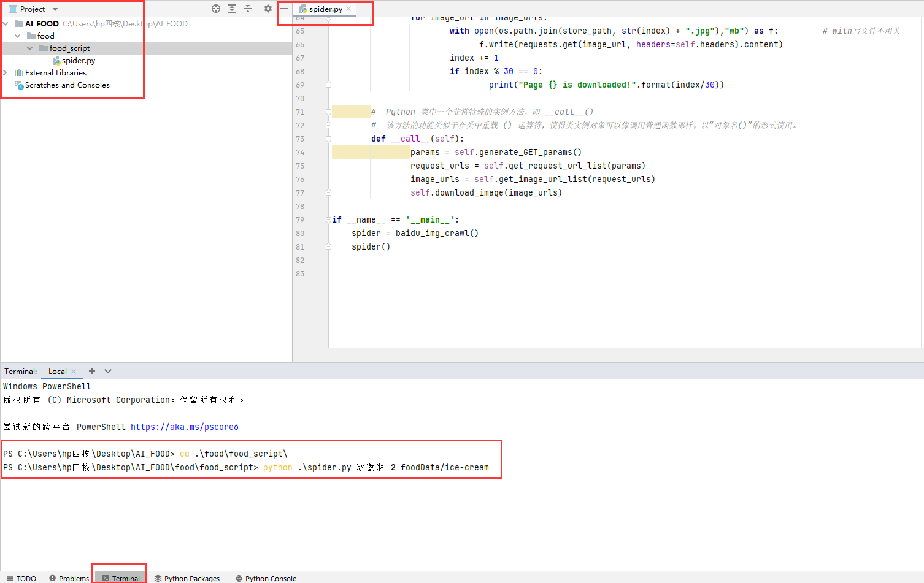Click gutter line number 70

(x=300, y=99)
